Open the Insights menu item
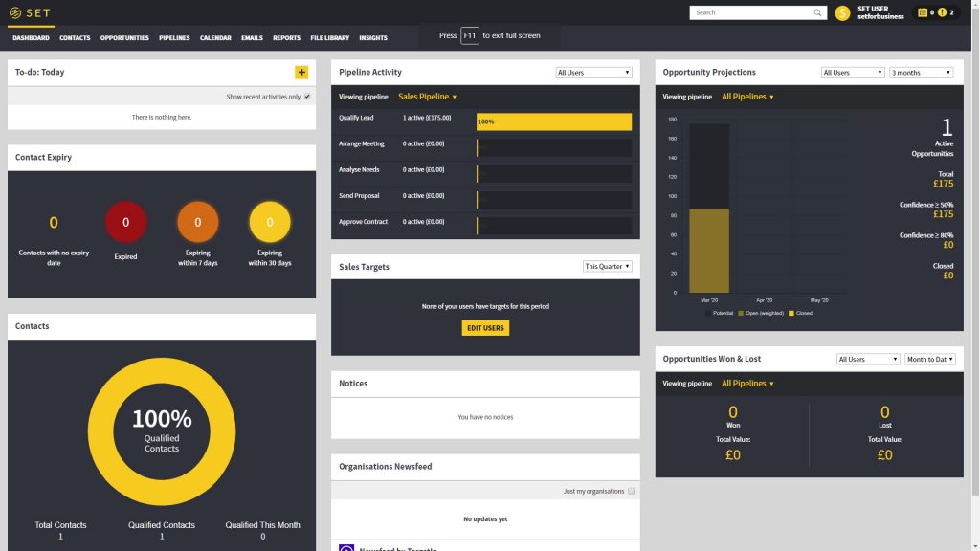980x551 pixels. [373, 38]
